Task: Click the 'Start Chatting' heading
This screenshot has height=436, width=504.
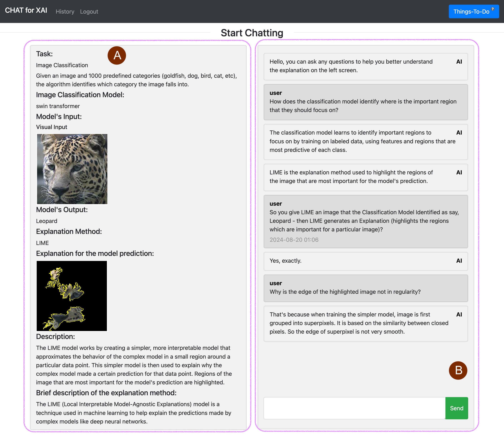Action: (252, 33)
